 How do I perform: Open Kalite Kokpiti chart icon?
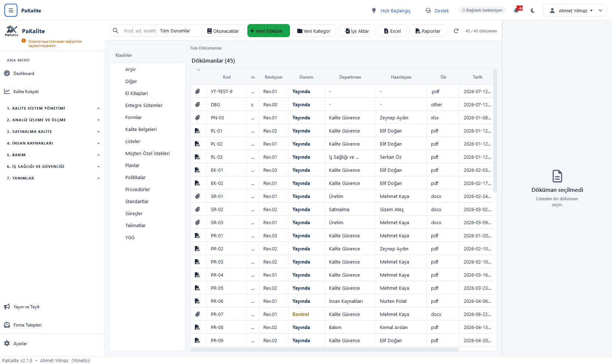tap(7, 91)
